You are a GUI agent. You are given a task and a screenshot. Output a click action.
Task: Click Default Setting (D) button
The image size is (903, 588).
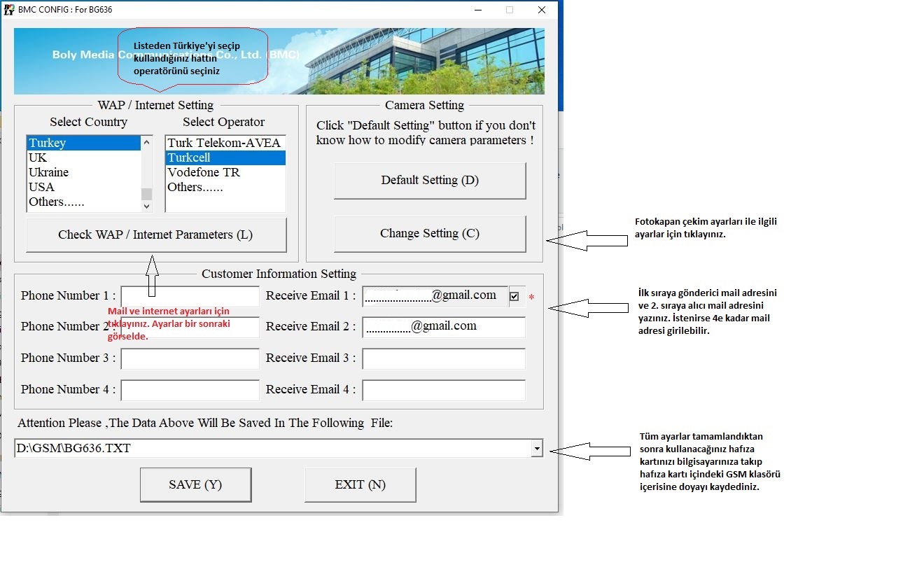(x=430, y=181)
